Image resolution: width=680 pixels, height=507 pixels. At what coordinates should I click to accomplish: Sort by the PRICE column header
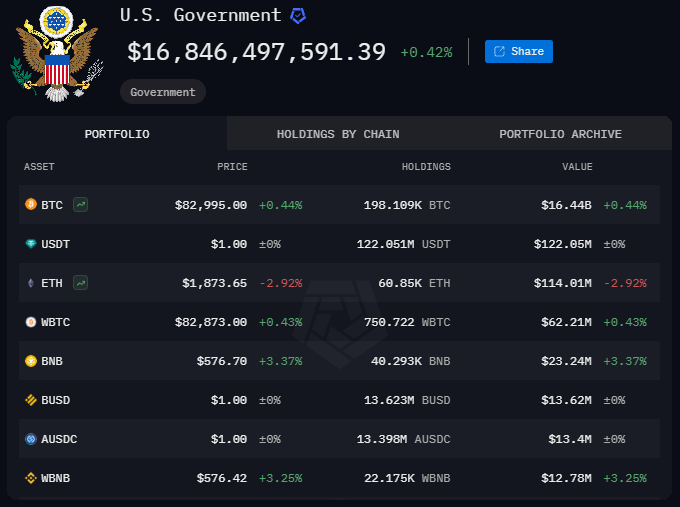point(232,167)
